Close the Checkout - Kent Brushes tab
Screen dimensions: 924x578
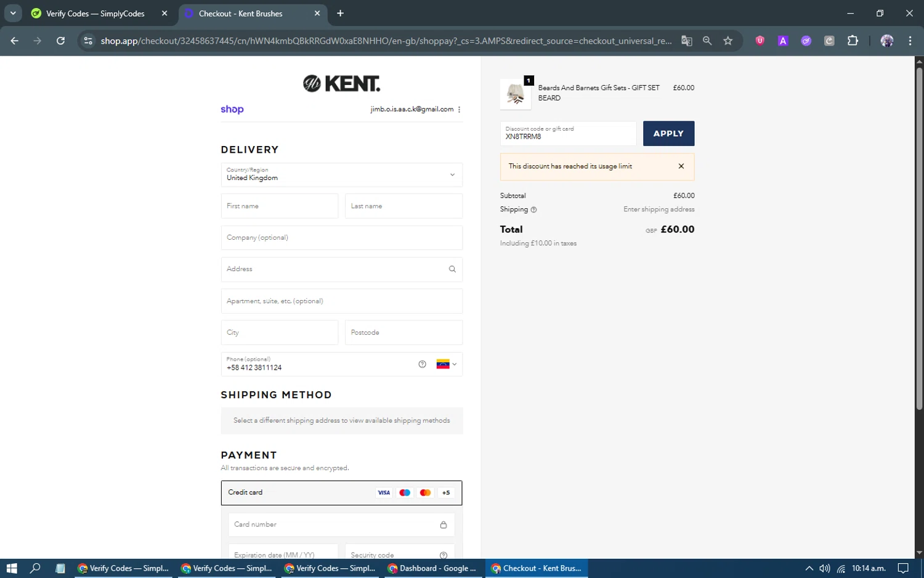click(x=317, y=14)
